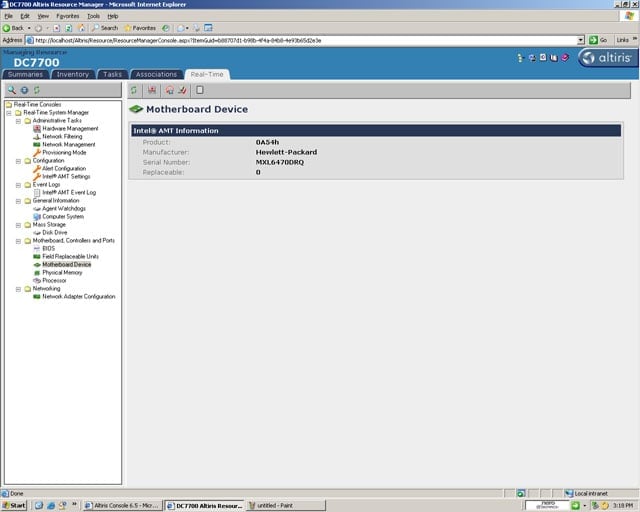The image size is (640, 512).
Task: Click the blue globe icon in left pane toolbar
Action: point(24,90)
